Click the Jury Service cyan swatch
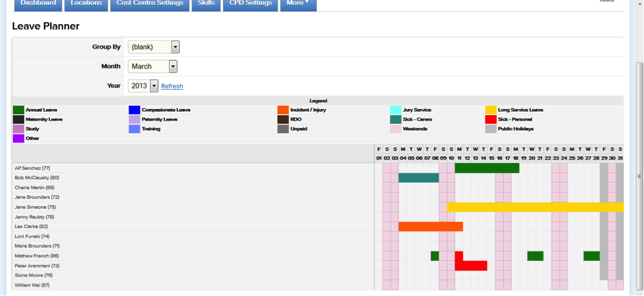The image size is (644, 296). click(396, 110)
